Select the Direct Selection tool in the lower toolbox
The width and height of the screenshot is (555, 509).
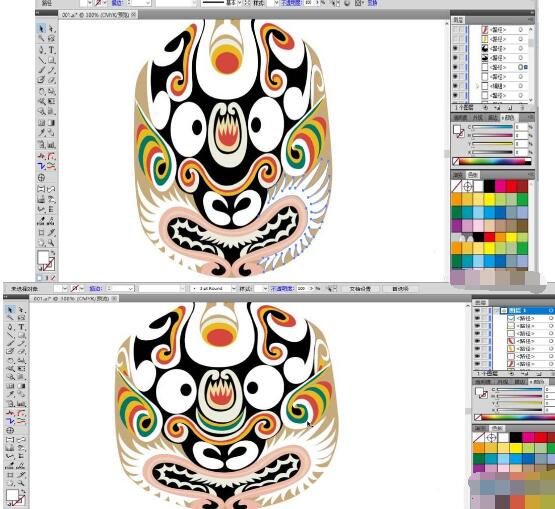[21, 310]
